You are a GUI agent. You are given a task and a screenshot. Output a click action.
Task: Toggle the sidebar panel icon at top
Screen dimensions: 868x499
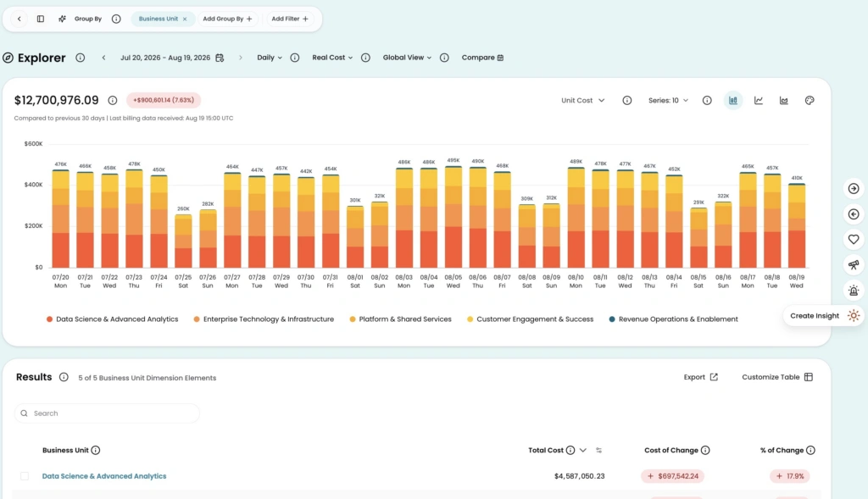(41, 19)
